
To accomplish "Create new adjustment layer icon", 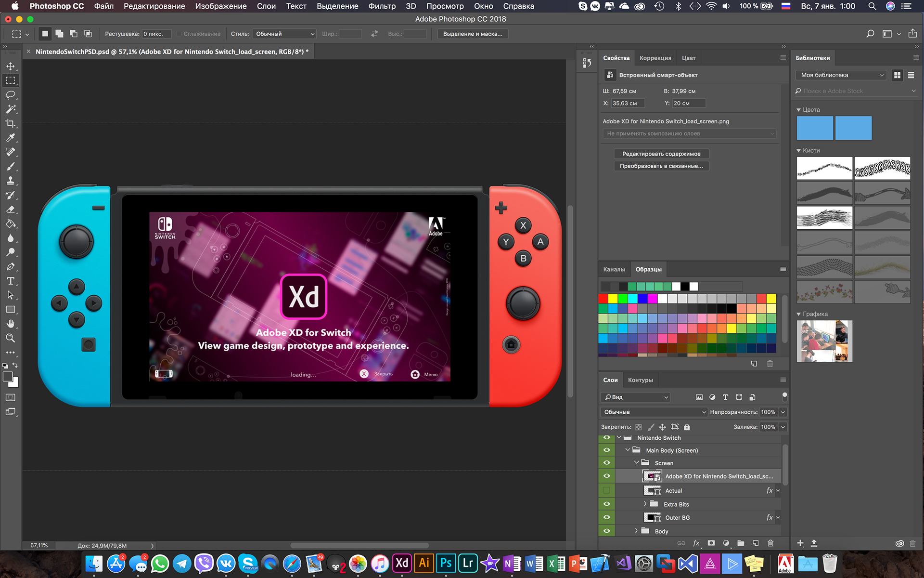I will (726, 543).
